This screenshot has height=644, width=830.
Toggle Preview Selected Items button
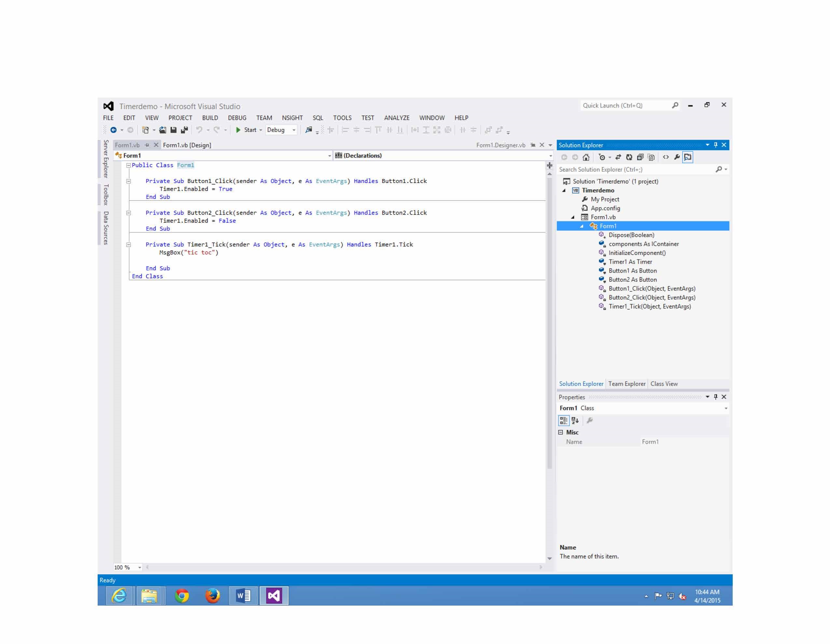click(x=688, y=157)
